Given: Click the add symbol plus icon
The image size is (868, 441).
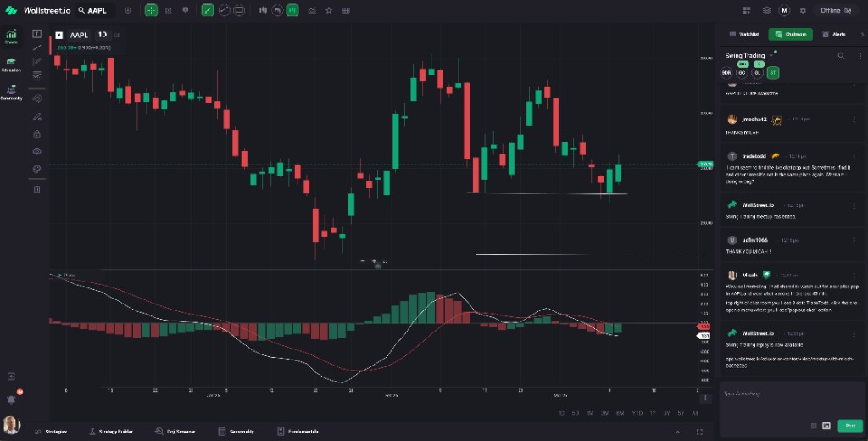Looking at the screenshot, I should coord(128,10).
